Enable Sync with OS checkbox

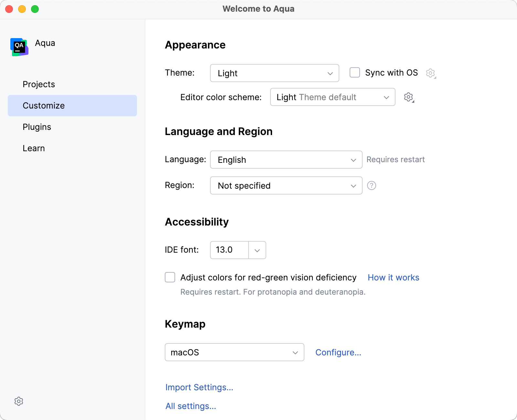point(355,72)
